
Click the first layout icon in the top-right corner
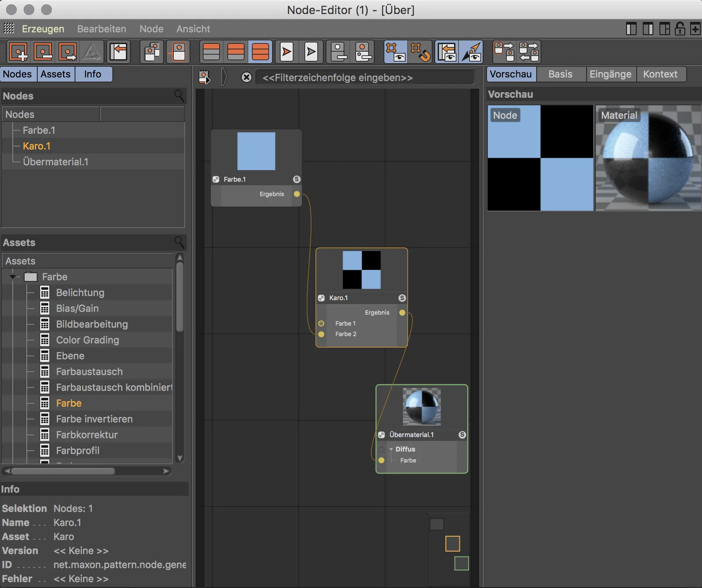pyautogui.click(x=631, y=29)
